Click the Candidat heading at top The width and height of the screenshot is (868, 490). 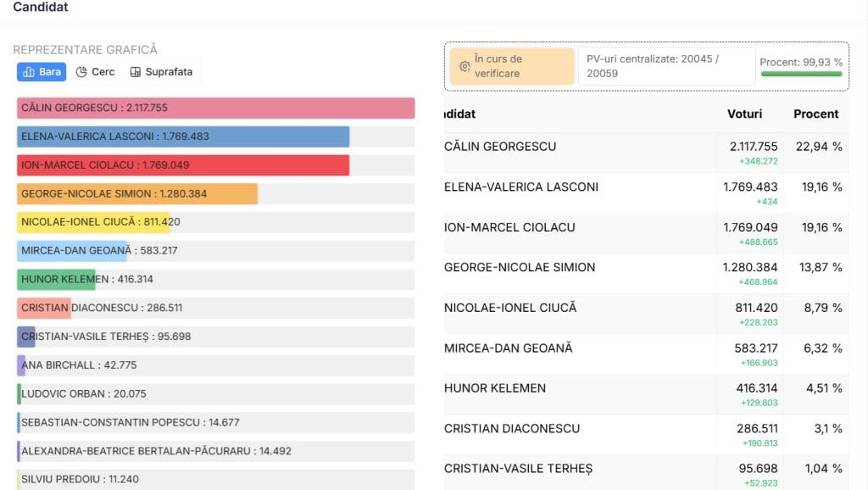41,8
